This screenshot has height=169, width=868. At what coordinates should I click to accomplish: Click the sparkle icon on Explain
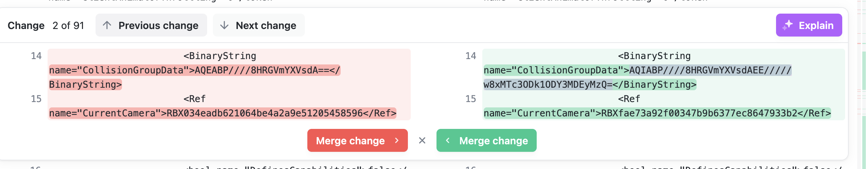tap(787, 25)
